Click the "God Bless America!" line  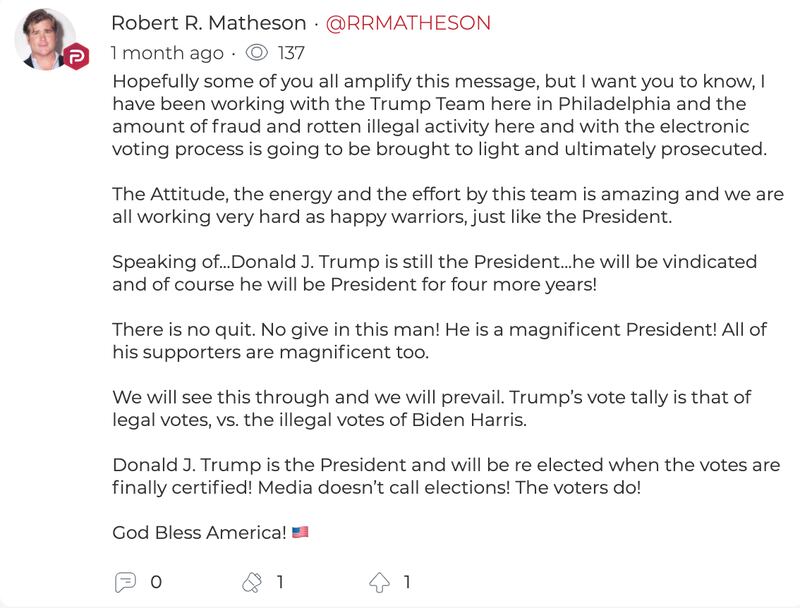(200, 532)
